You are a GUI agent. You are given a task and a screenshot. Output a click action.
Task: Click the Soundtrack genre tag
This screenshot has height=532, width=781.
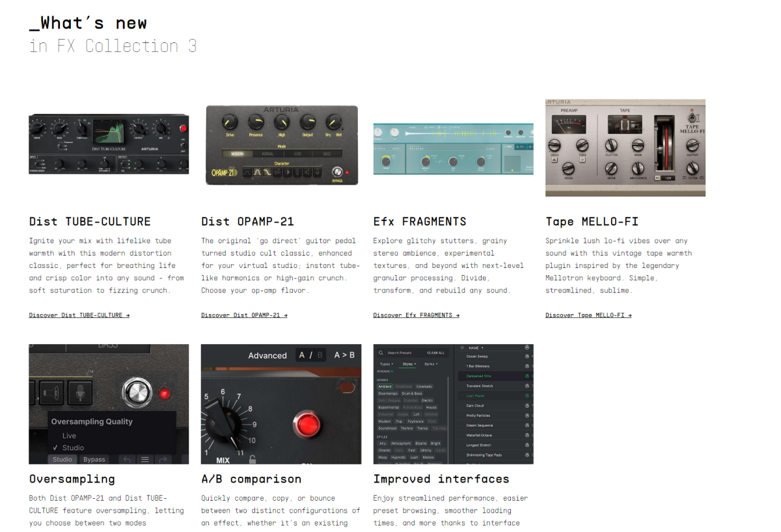pyautogui.click(x=387, y=429)
